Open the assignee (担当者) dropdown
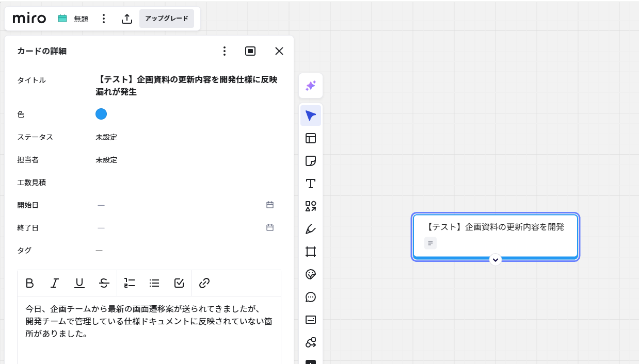This screenshot has height=364, width=639. coord(106,160)
